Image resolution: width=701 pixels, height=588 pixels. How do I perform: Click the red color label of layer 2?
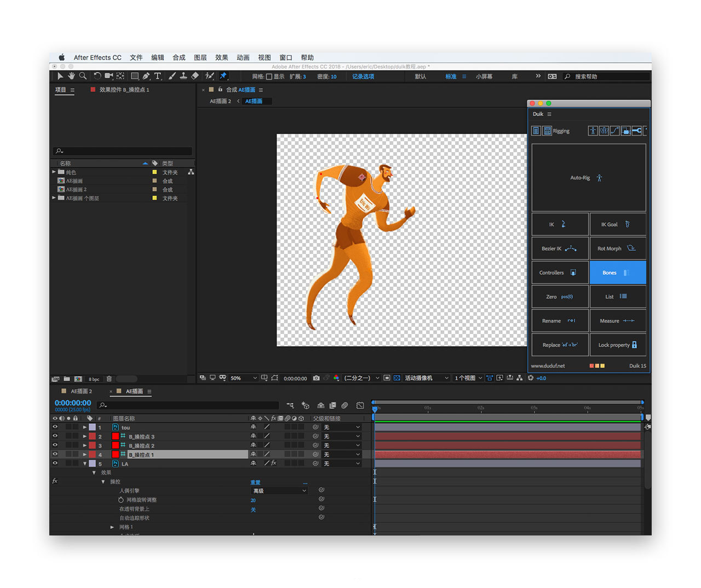92,436
